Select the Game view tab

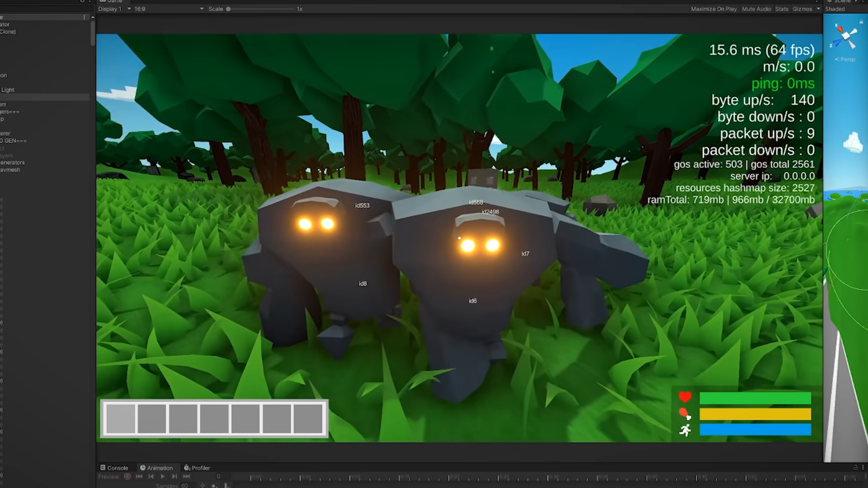click(111, 1)
